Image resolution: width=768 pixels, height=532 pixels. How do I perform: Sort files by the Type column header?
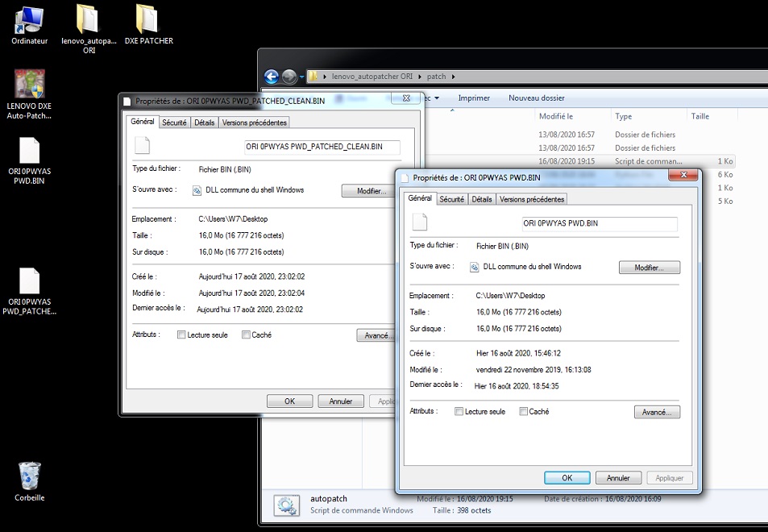pyautogui.click(x=624, y=116)
